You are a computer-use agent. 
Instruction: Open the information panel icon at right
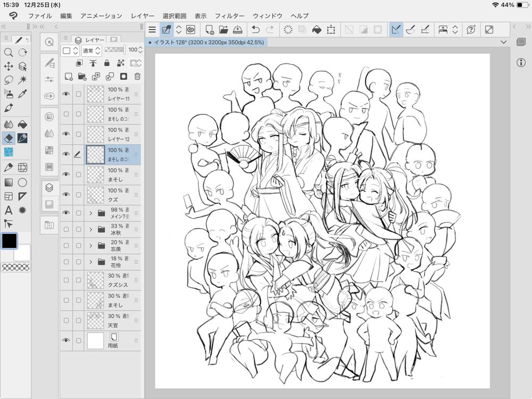pyautogui.click(x=521, y=62)
